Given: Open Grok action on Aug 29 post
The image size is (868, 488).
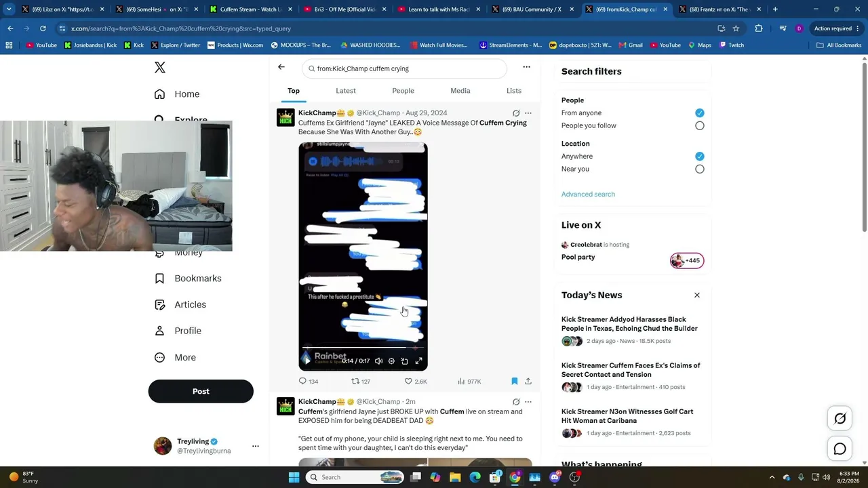Looking at the screenshot, I should (516, 113).
